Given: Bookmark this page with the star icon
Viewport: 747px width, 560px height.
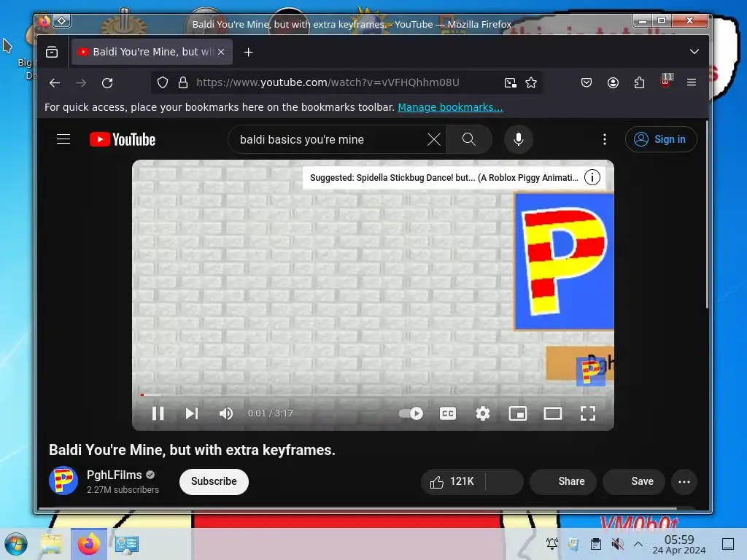Looking at the screenshot, I should point(531,83).
